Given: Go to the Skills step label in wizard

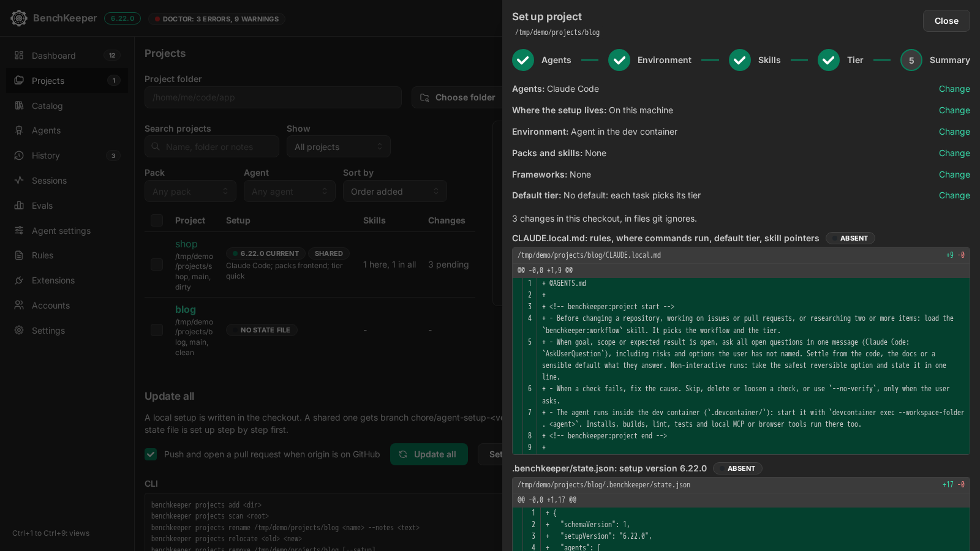Looking at the screenshot, I should (x=769, y=60).
